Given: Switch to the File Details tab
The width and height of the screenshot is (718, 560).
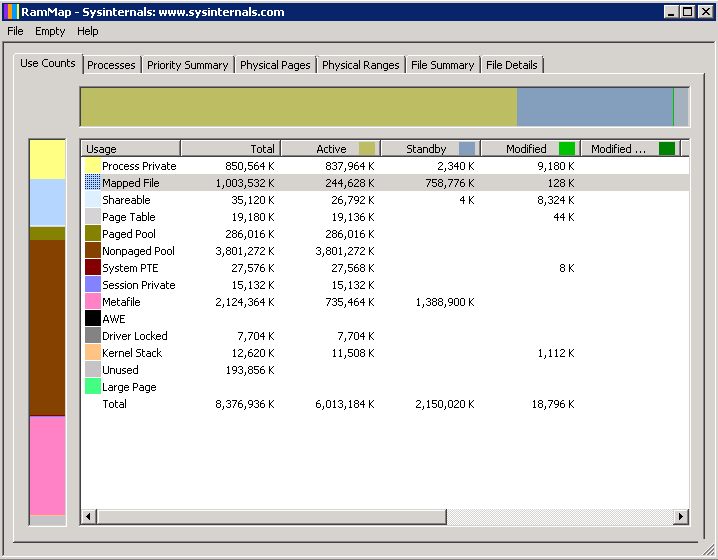Looking at the screenshot, I should click(511, 65).
